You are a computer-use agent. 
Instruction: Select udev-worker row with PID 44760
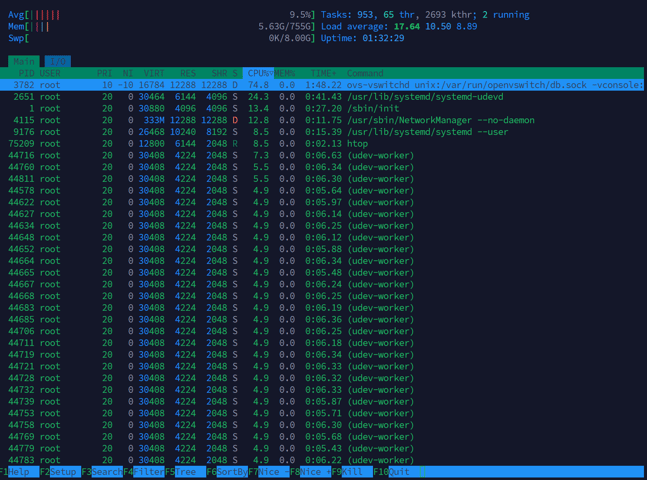pyautogui.click(x=322, y=167)
